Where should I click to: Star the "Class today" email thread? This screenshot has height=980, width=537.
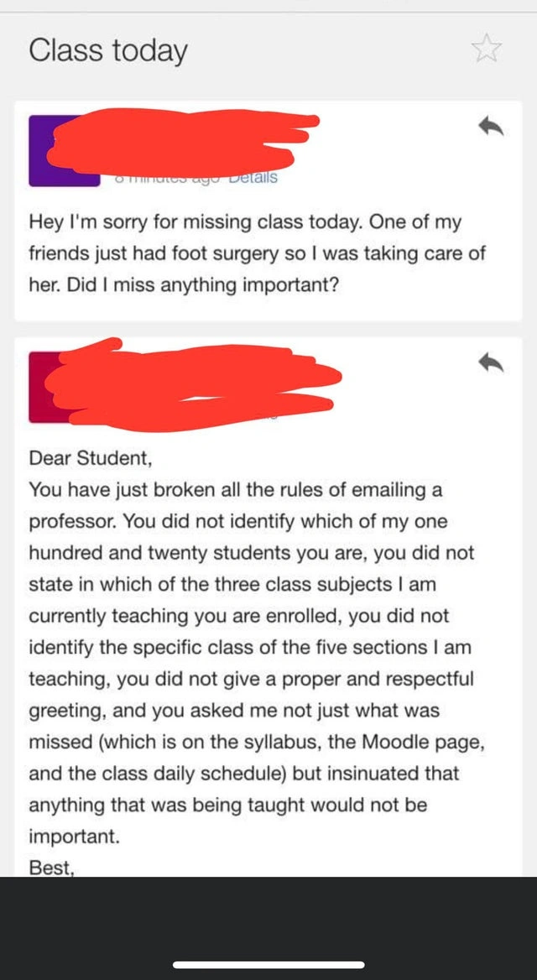486,49
